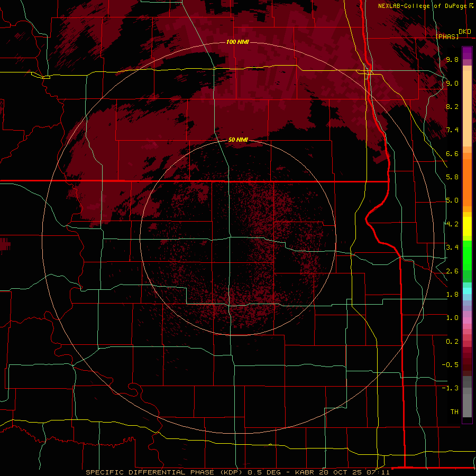476x476 pixels.
Task: Click the 8.2 color scale value
Action: coord(452,106)
